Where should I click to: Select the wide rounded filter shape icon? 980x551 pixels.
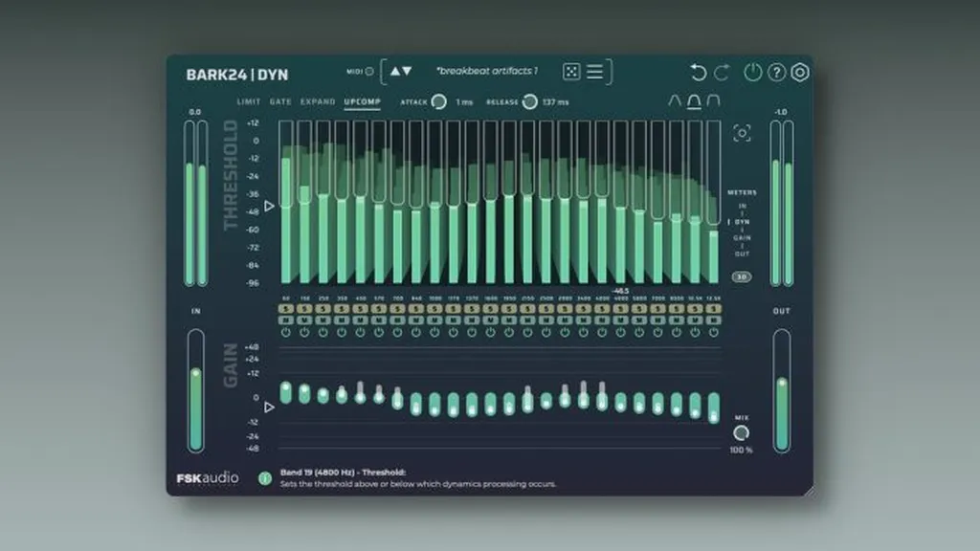click(713, 101)
